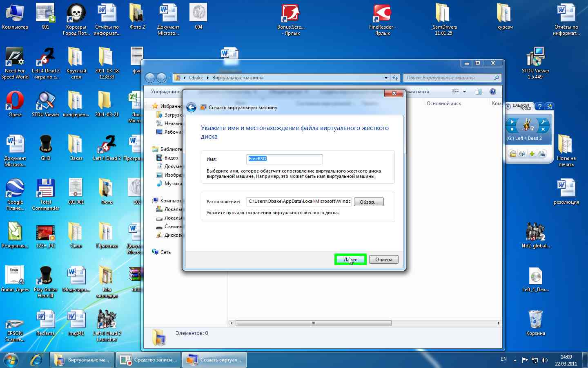
Task: Open the Total Commander desktop icon
Action: tap(46, 194)
